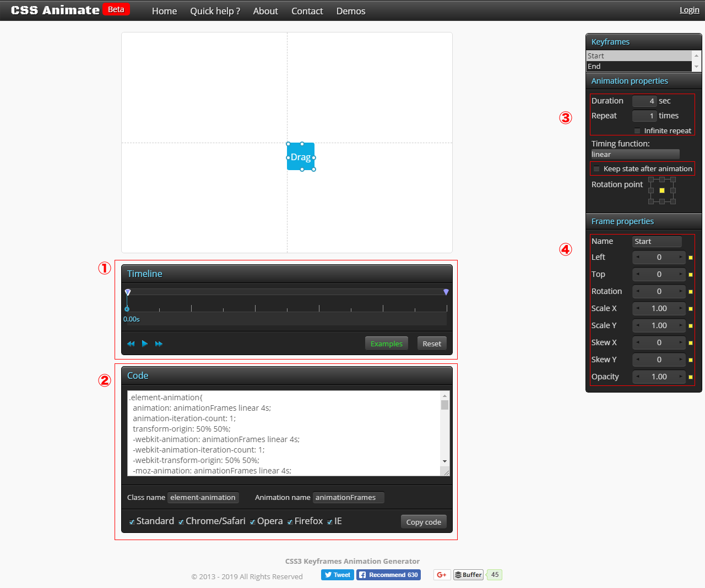Go to the Demos page
The width and height of the screenshot is (705, 588).
(x=350, y=11)
